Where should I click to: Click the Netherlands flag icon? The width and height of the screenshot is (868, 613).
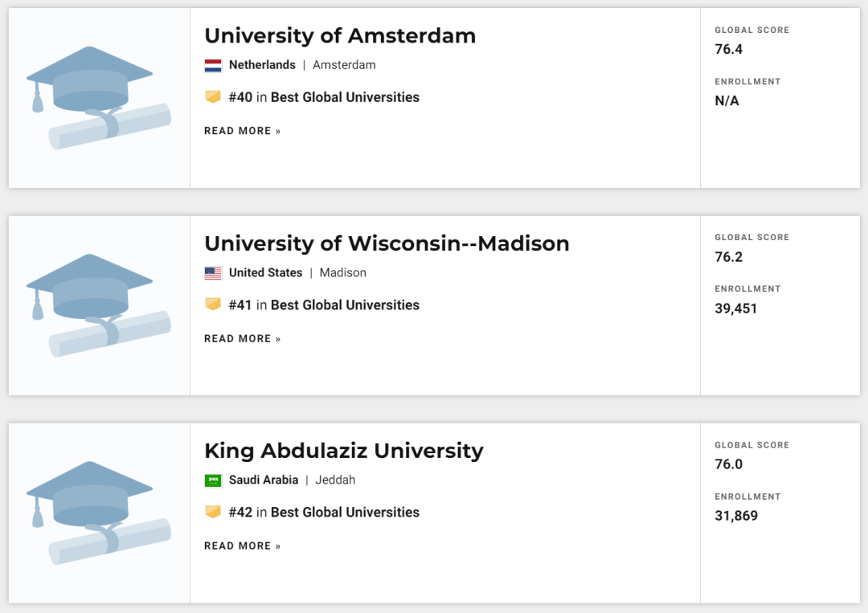tap(213, 66)
